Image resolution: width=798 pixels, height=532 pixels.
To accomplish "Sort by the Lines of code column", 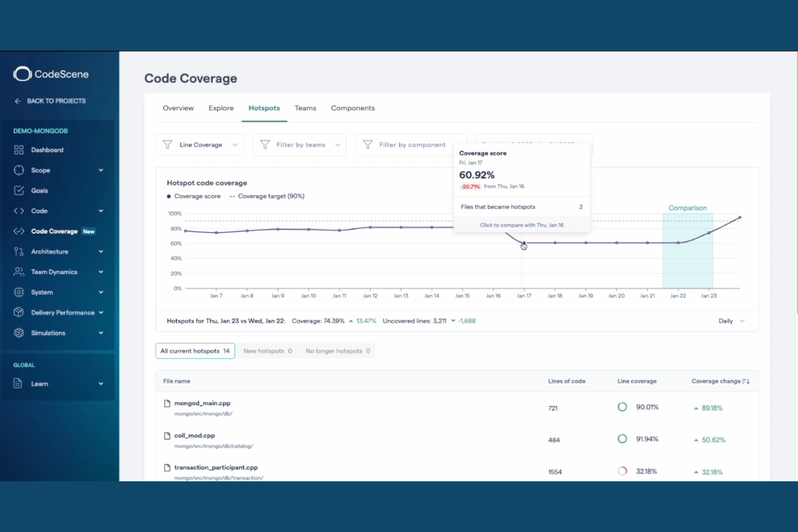I will pos(567,381).
